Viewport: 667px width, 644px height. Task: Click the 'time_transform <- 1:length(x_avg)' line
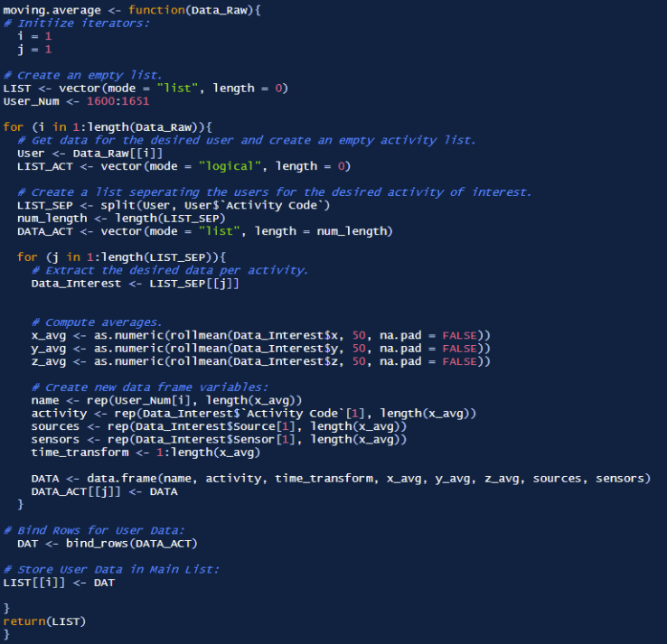(146, 453)
